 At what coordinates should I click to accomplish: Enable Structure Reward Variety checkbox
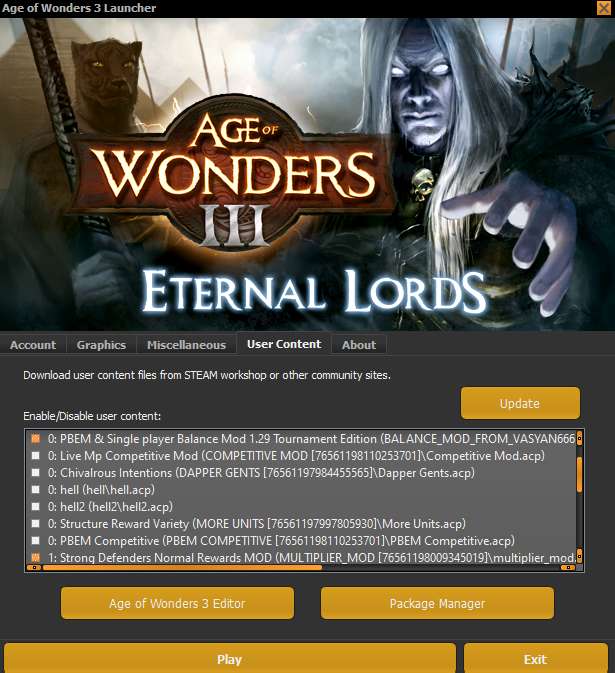(36, 524)
